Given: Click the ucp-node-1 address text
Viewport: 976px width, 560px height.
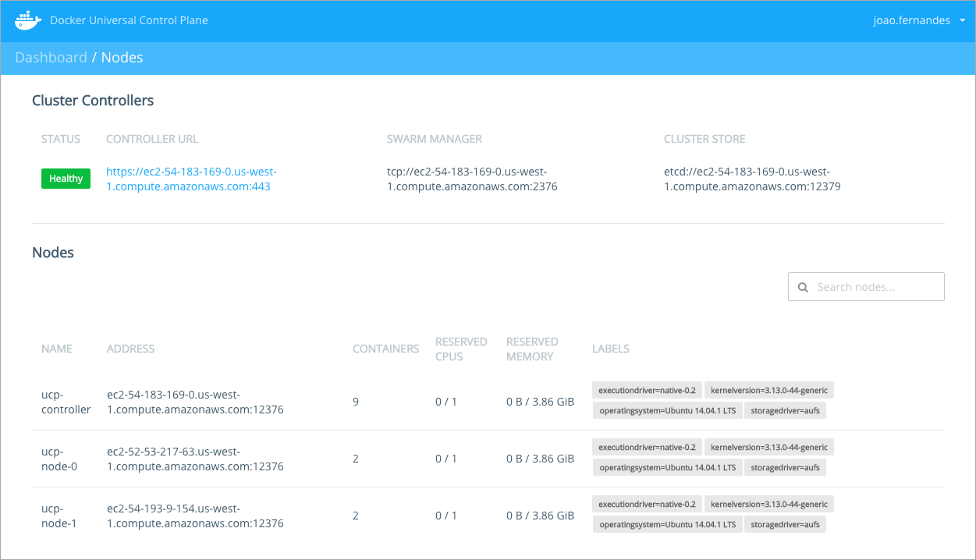Looking at the screenshot, I should 195,516.
